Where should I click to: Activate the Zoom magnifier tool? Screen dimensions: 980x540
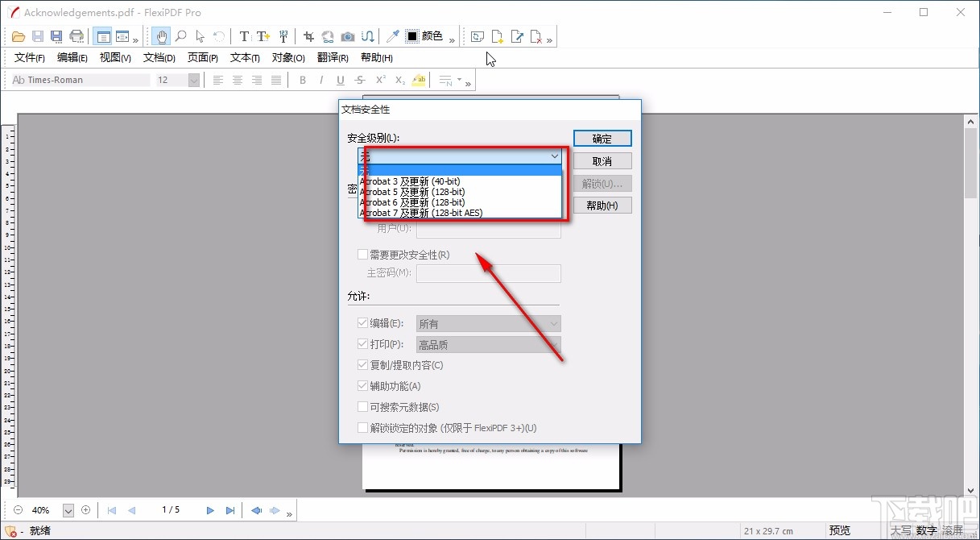182,36
